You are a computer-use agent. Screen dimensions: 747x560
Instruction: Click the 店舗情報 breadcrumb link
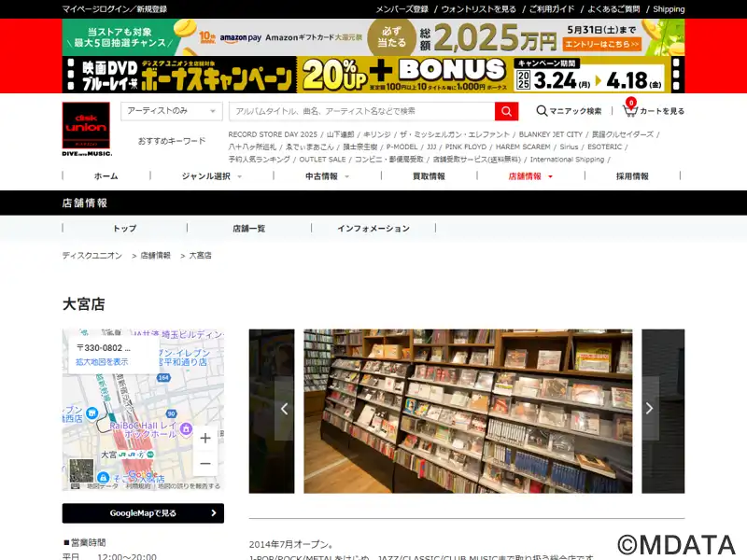155,255
